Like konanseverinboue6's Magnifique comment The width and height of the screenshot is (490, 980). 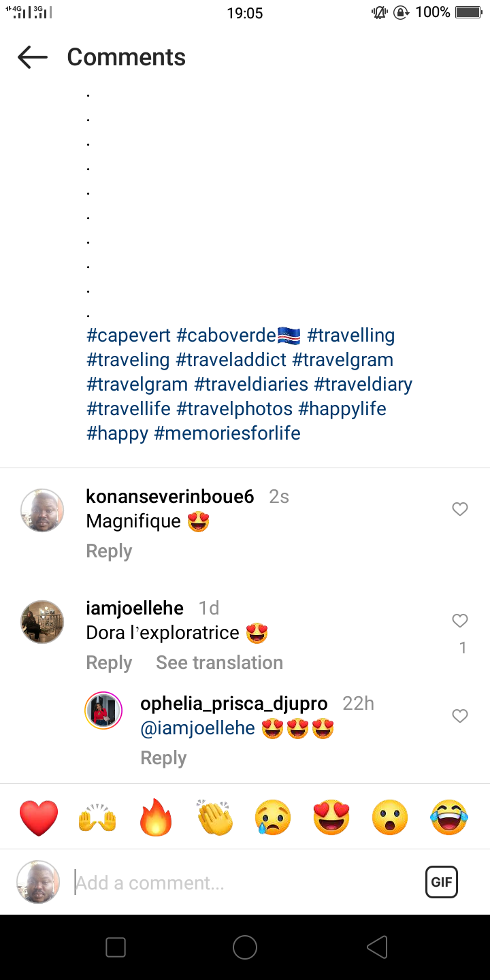click(460, 509)
